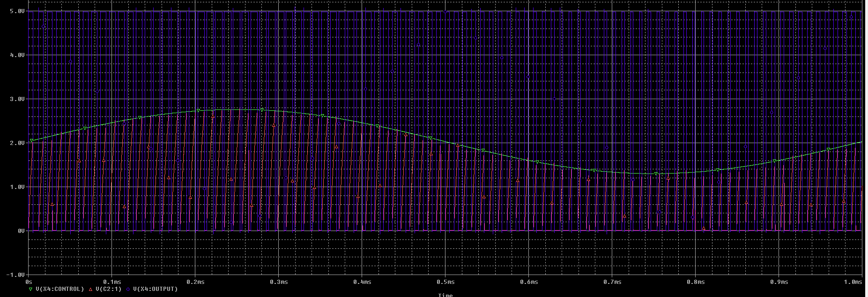
Task: Click the 0.7ms tick label
Action: tap(612, 282)
